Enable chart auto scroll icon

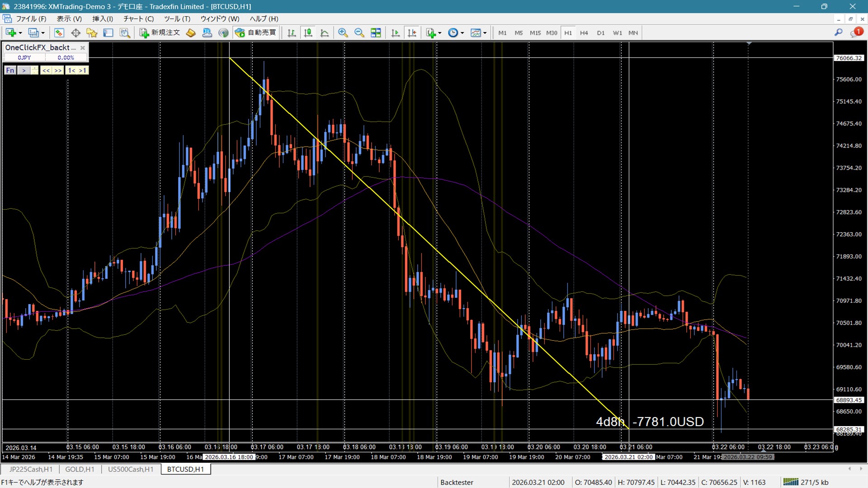tap(395, 33)
